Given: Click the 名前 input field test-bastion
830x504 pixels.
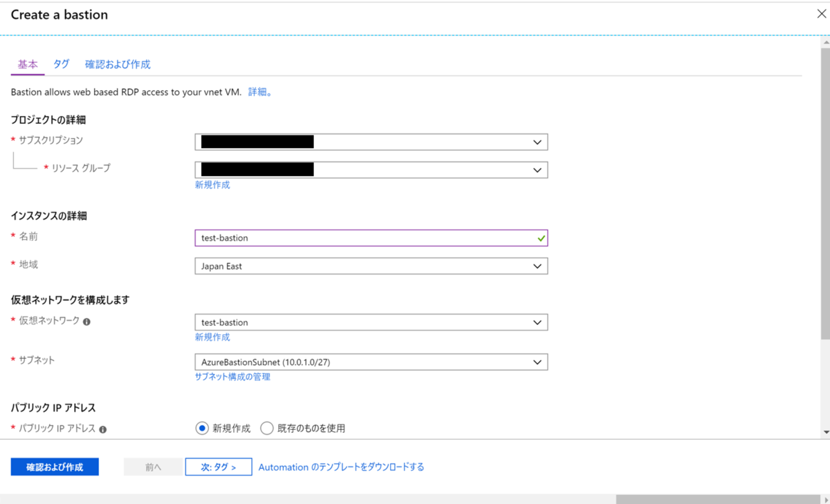Looking at the screenshot, I should pos(371,238).
